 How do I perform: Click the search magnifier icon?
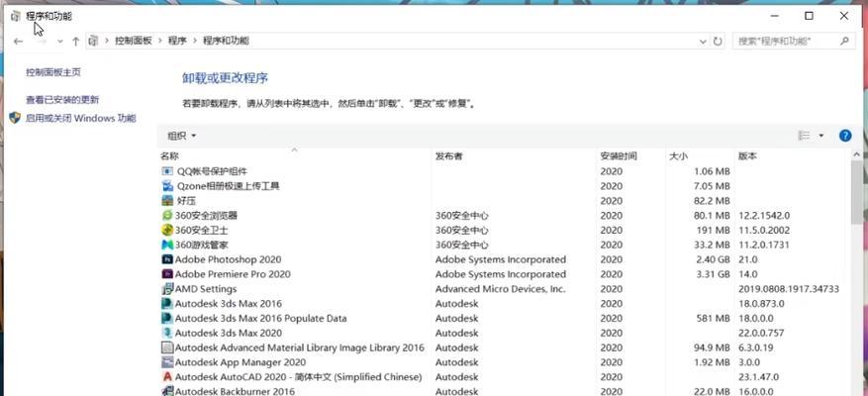[x=844, y=41]
